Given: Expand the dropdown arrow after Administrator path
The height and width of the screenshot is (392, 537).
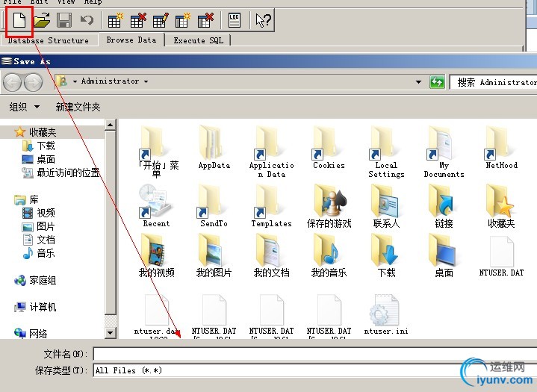Looking at the screenshot, I should (146, 81).
